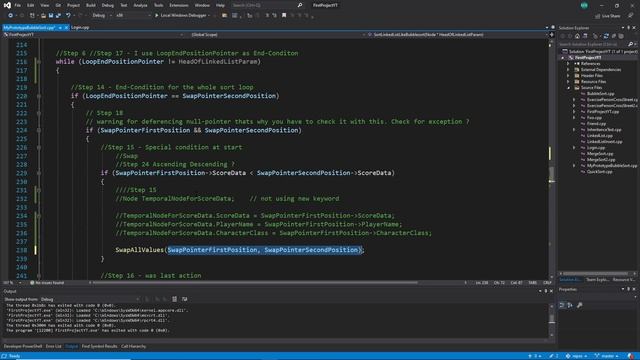Click Search Solution Explorer input field
This screenshot has width=640, height=360.
click(x=593, y=44)
